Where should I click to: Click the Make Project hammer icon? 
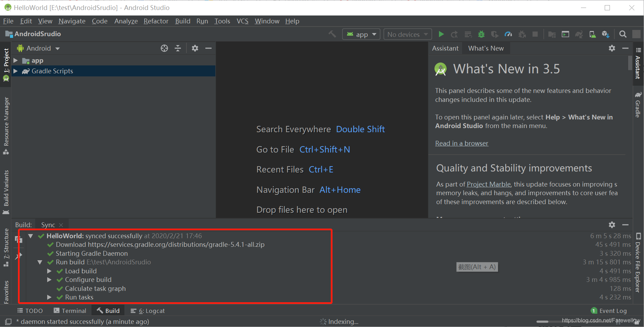tap(332, 34)
